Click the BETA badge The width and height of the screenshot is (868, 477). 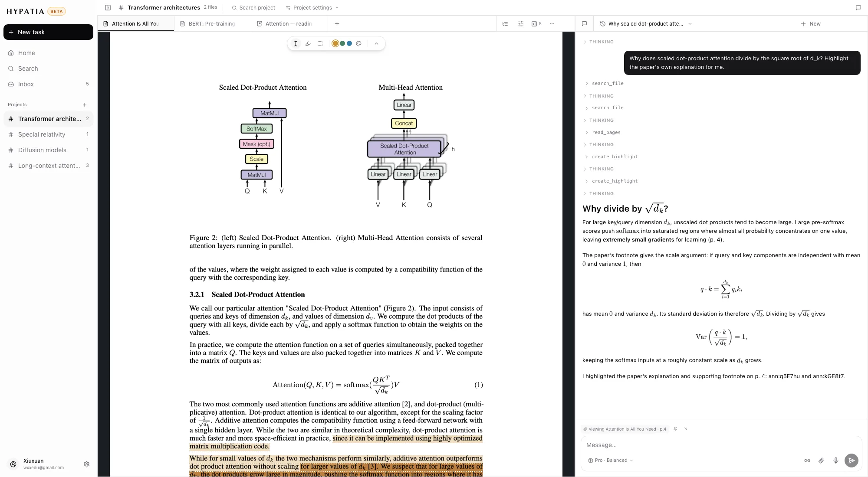click(x=56, y=11)
